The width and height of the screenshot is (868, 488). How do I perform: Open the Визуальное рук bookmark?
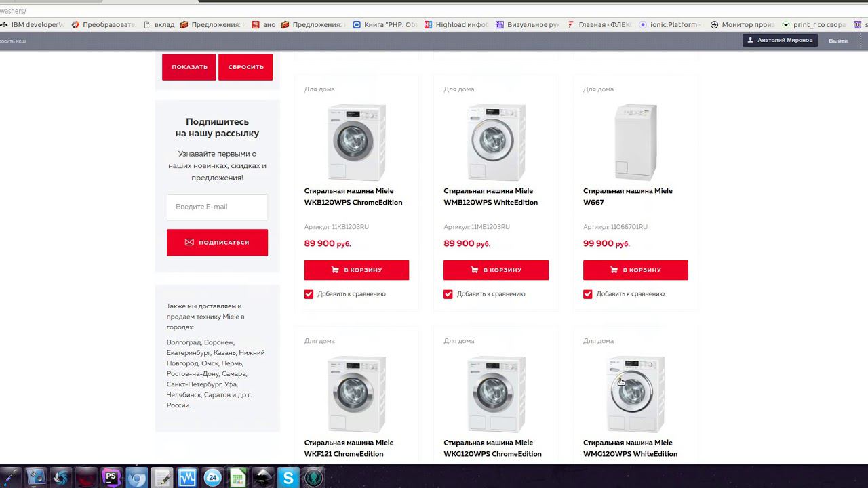(528, 24)
